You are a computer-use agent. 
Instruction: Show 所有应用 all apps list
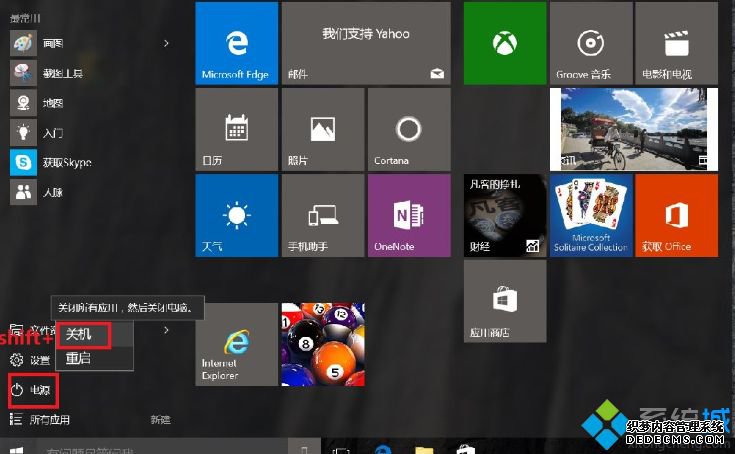pos(40,419)
